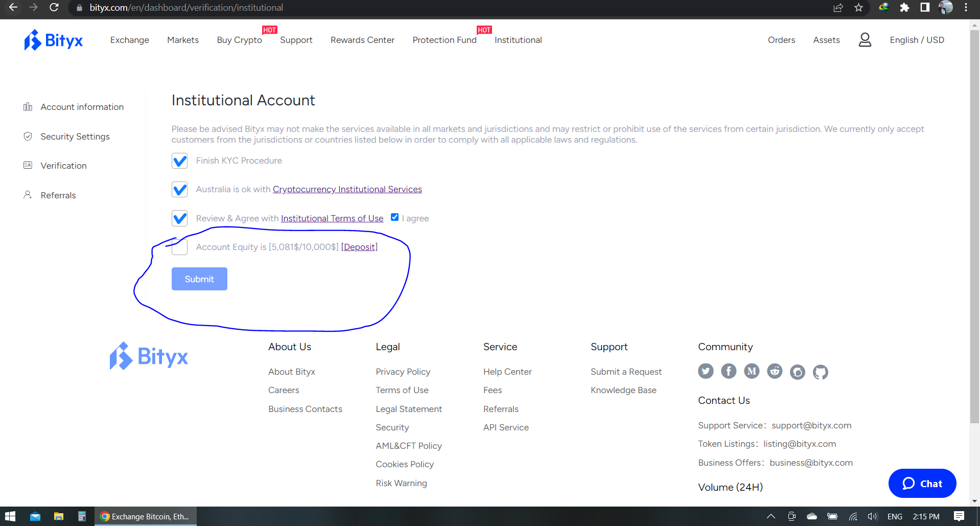Click Security Settings shield icon
This screenshot has height=526, width=980.
point(28,136)
